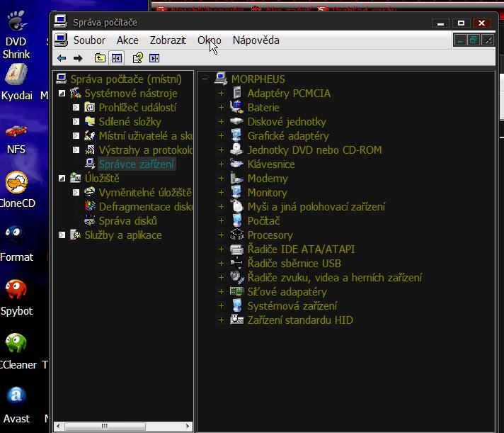
Task: Click the up one level folder icon
Action: click(x=100, y=58)
